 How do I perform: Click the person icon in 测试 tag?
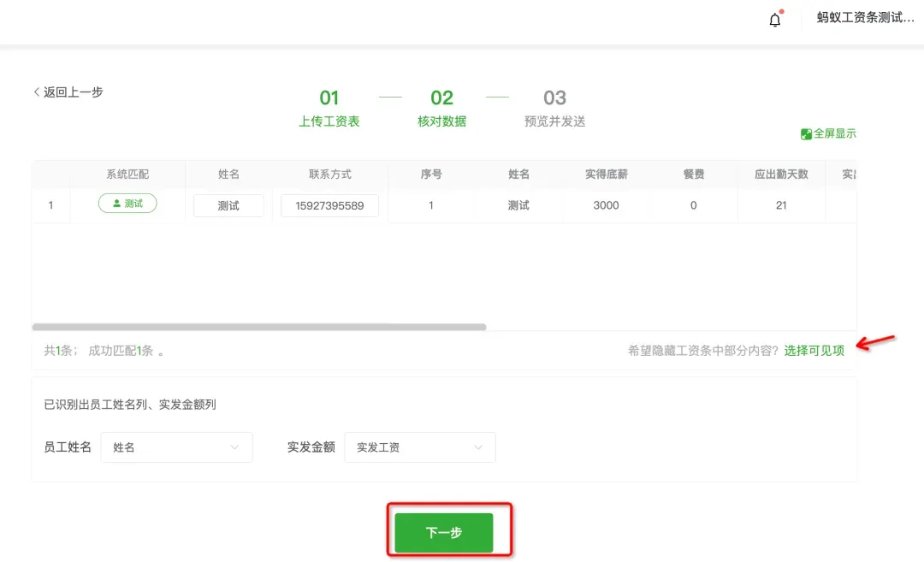[116, 204]
